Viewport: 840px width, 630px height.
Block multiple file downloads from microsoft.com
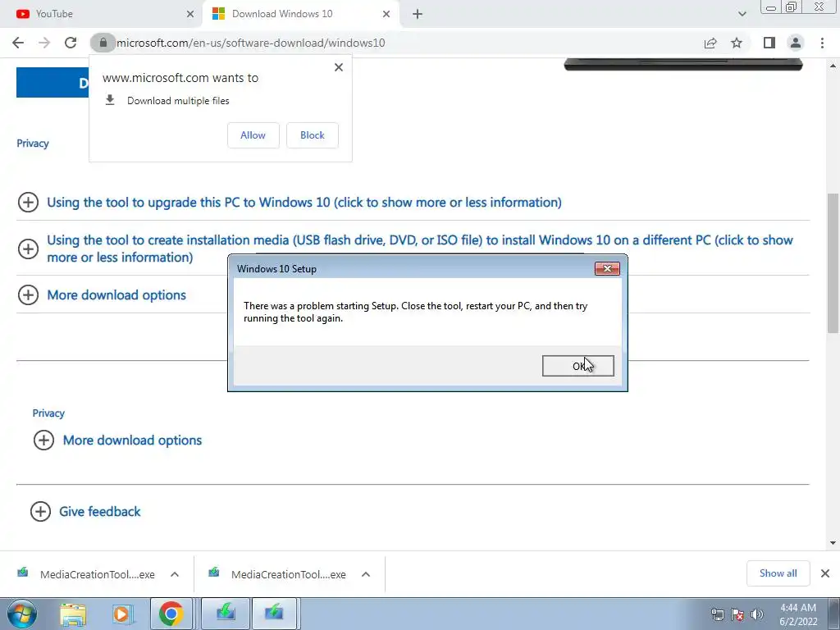pos(313,135)
